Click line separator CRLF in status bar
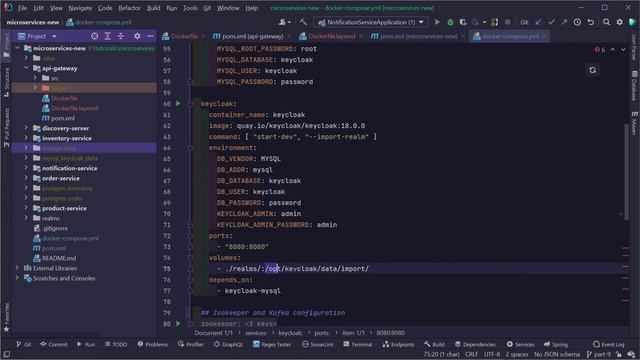This screenshot has width=640, height=360. 471,354
